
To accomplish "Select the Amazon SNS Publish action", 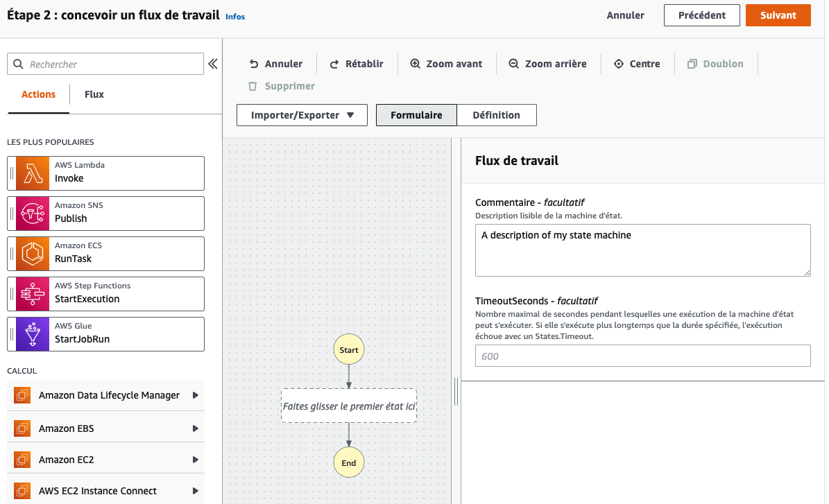I will pos(105,214).
